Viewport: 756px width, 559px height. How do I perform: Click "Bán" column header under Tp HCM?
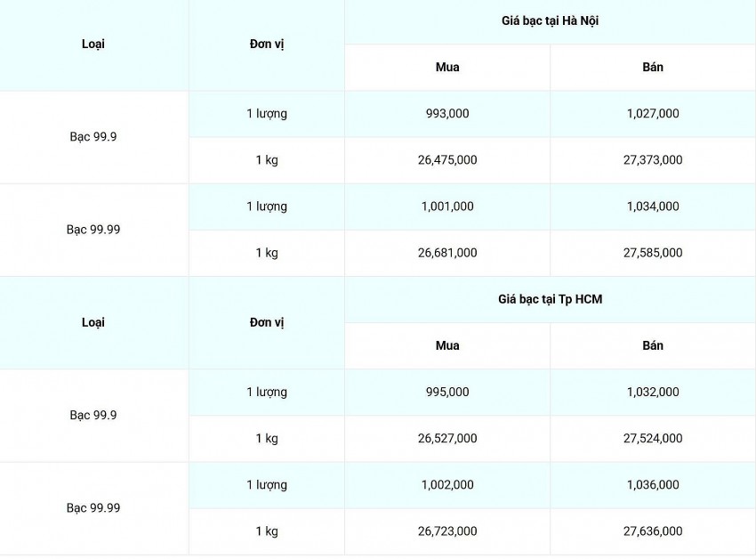(653, 345)
